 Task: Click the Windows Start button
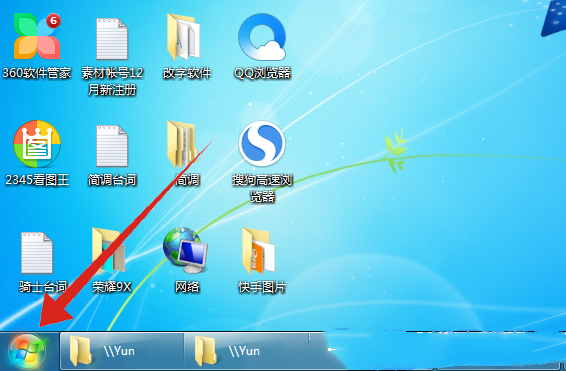tap(27, 352)
